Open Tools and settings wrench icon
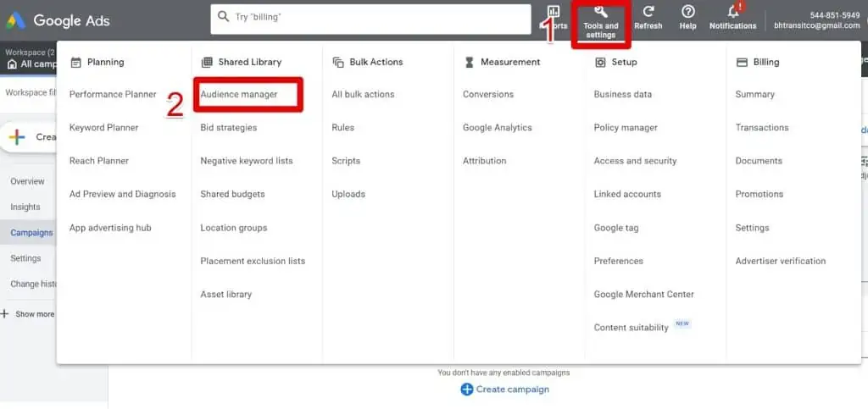 [x=601, y=11]
